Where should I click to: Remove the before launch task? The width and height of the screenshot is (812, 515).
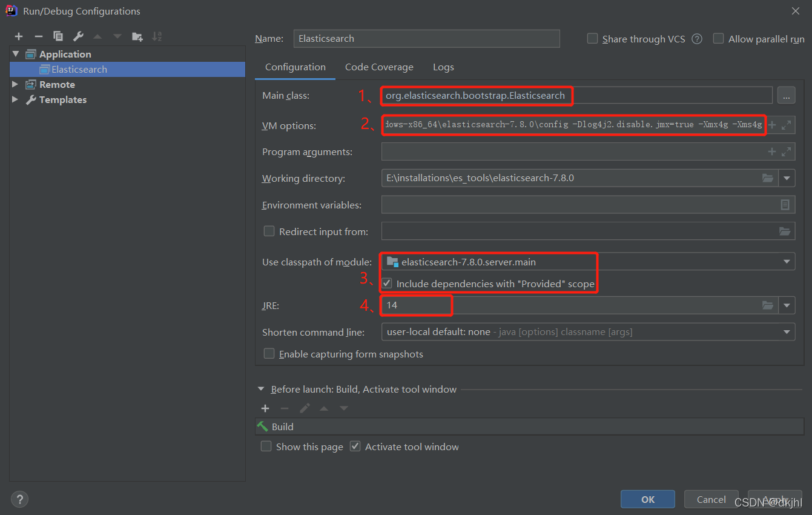pyautogui.click(x=285, y=408)
